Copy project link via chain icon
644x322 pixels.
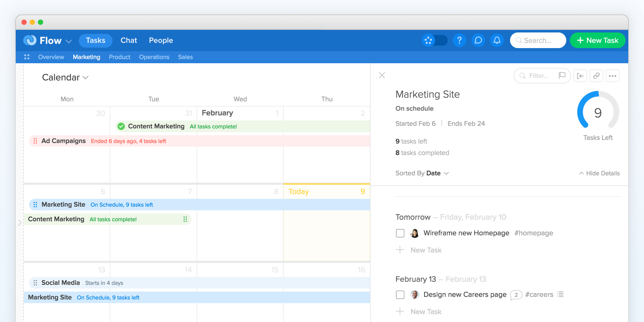click(x=596, y=76)
